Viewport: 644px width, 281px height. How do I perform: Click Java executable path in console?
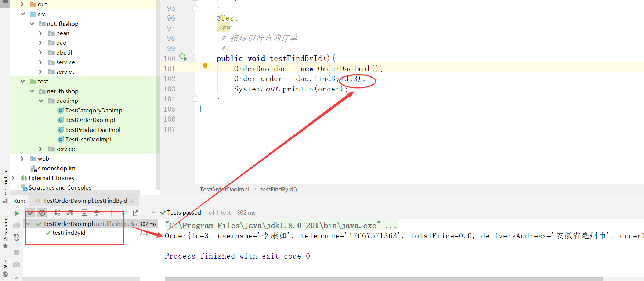(x=281, y=226)
